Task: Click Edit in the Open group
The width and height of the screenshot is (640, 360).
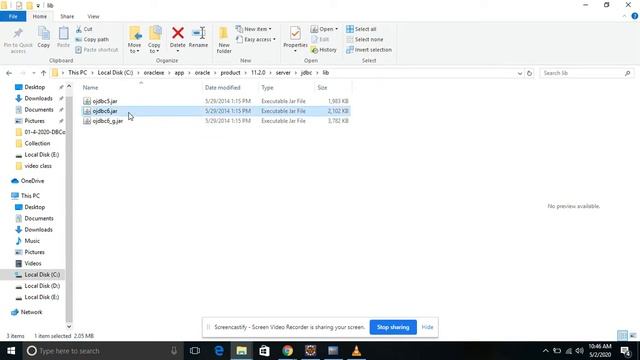Action: [x=321, y=39]
